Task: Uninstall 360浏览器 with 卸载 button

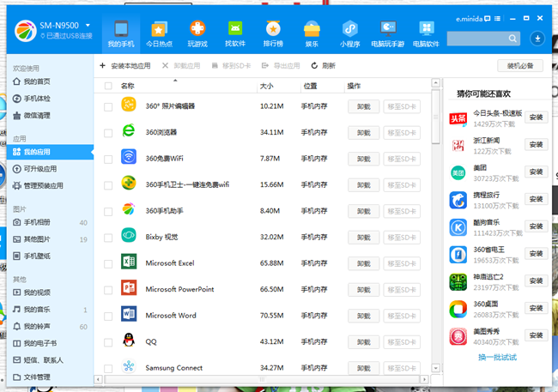Action: 363,133
